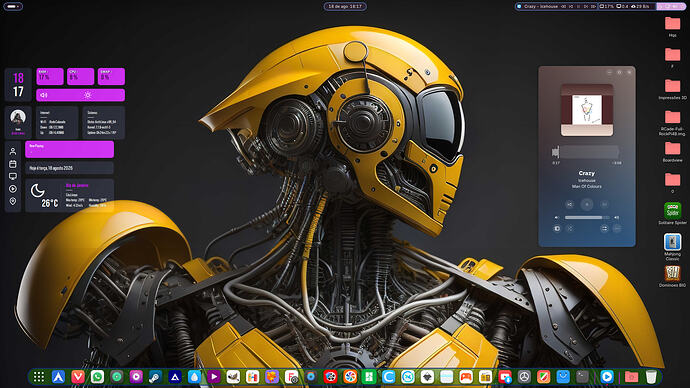Click the brightness sun icon on purple bar

88,95
